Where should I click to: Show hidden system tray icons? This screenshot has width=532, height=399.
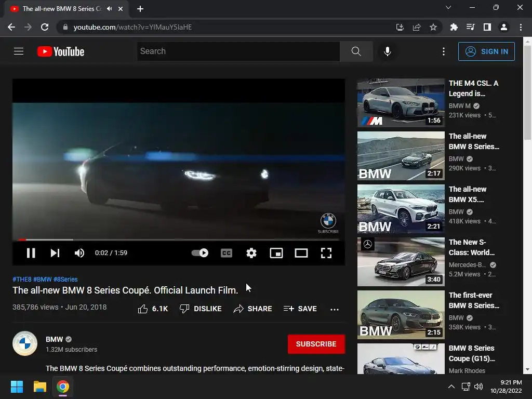pos(451,387)
